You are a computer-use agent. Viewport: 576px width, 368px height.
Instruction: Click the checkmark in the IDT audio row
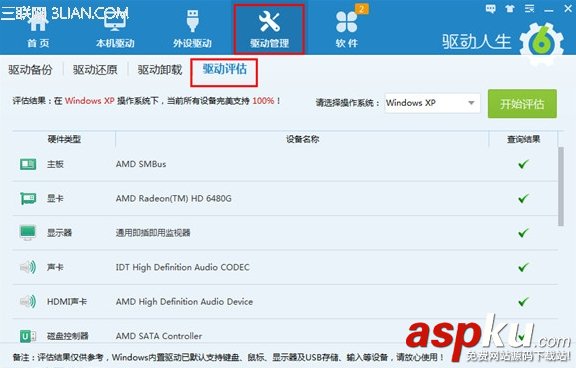point(523,267)
